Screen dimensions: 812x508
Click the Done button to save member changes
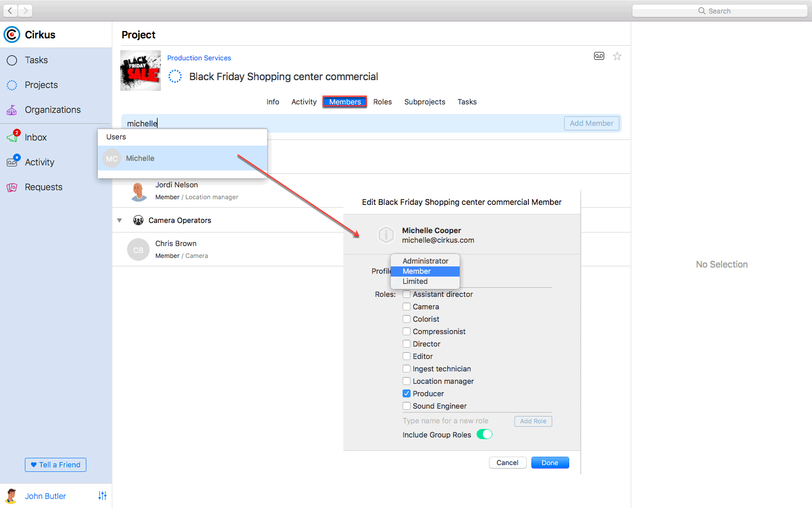pyautogui.click(x=549, y=462)
